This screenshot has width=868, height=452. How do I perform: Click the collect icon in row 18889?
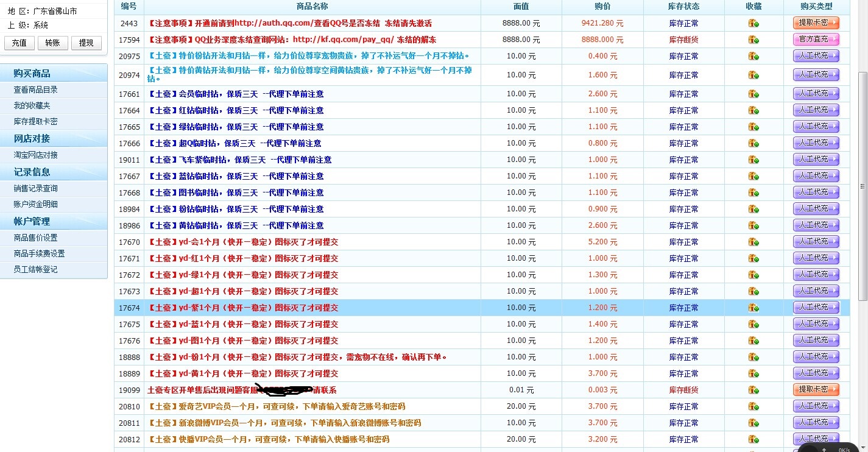[x=753, y=373]
